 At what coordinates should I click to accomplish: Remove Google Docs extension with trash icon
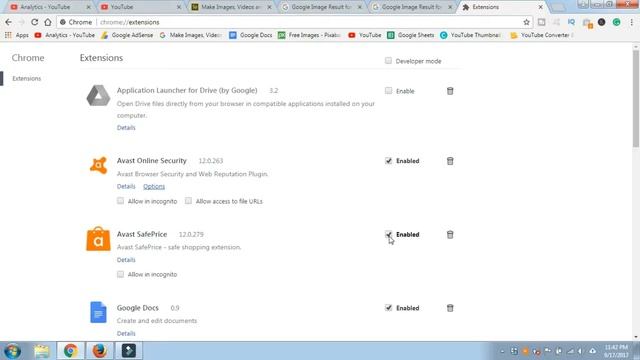tap(450, 308)
